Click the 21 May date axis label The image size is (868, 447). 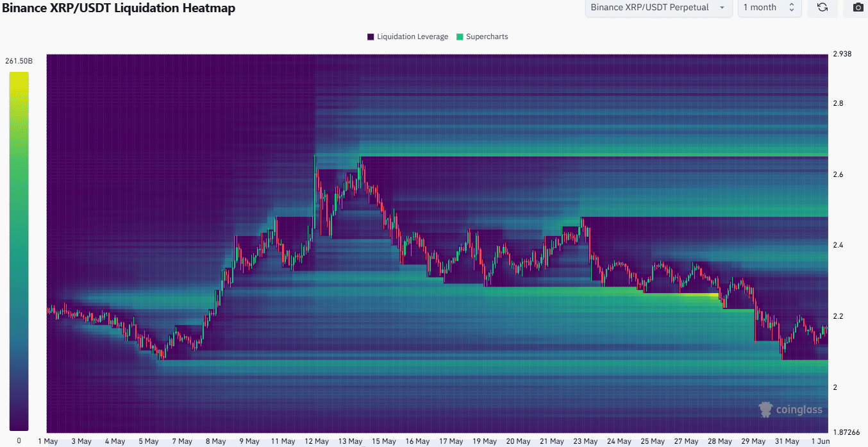click(551, 441)
